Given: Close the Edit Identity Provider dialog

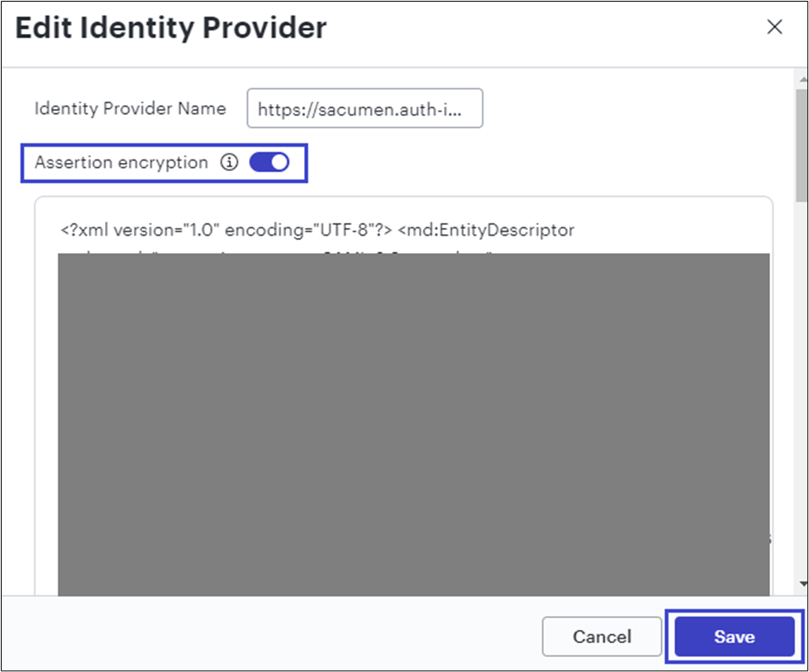Looking at the screenshot, I should [774, 27].
